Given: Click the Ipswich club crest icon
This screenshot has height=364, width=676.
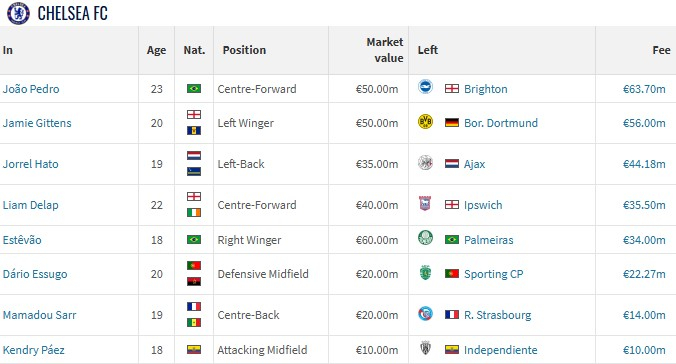Looking at the screenshot, I should [425, 203].
